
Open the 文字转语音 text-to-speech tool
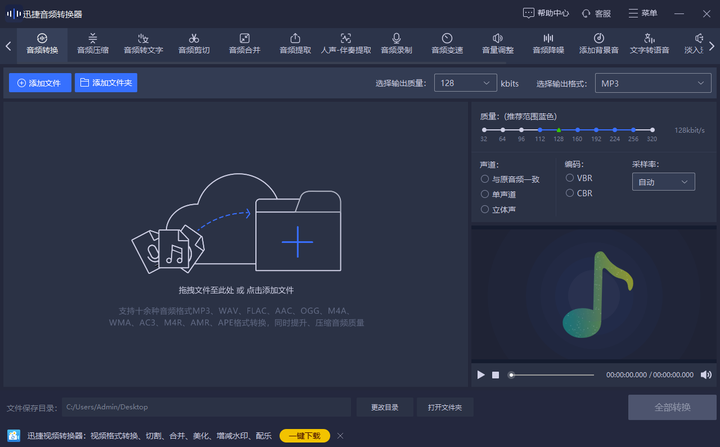coord(649,44)
